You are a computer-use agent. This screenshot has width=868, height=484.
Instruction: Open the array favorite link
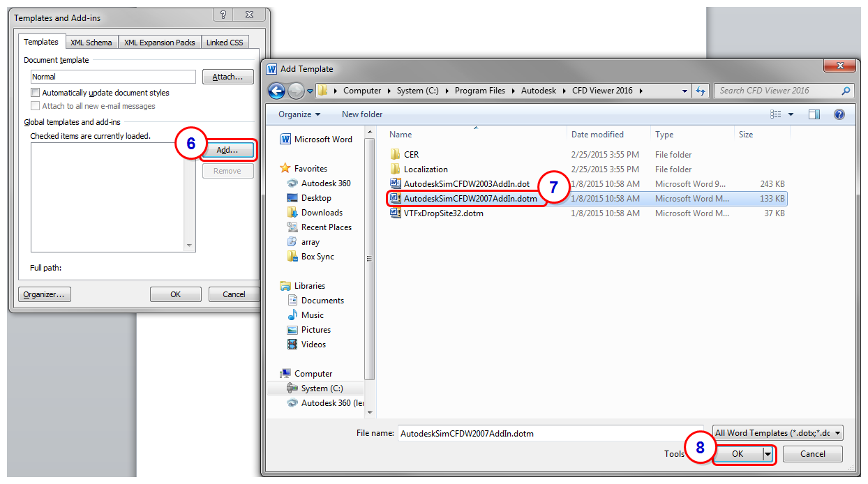click(x=303, y=242)
